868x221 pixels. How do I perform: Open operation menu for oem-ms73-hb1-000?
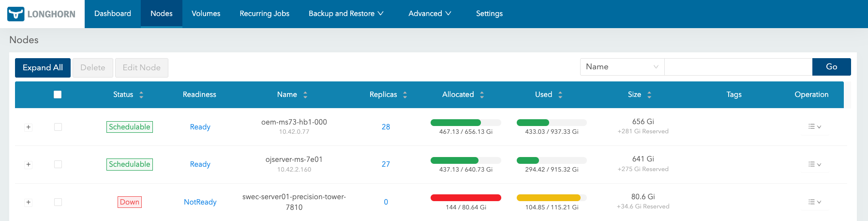point(815,126)
